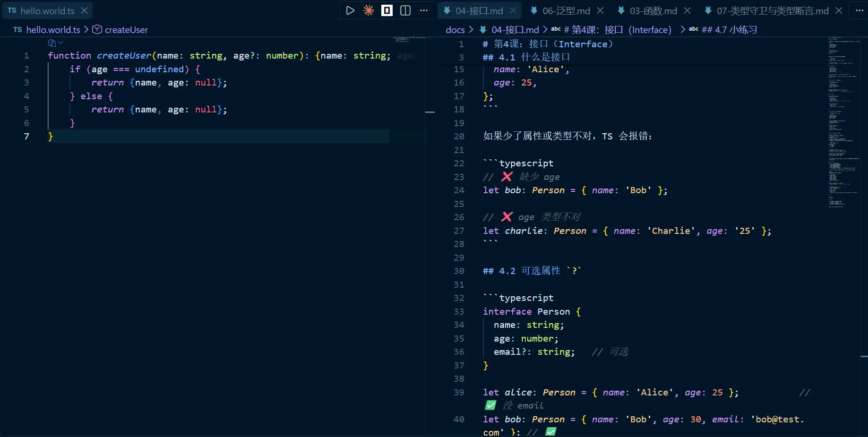Open the code lens dropdown above line 1

(x=56, y=43)
